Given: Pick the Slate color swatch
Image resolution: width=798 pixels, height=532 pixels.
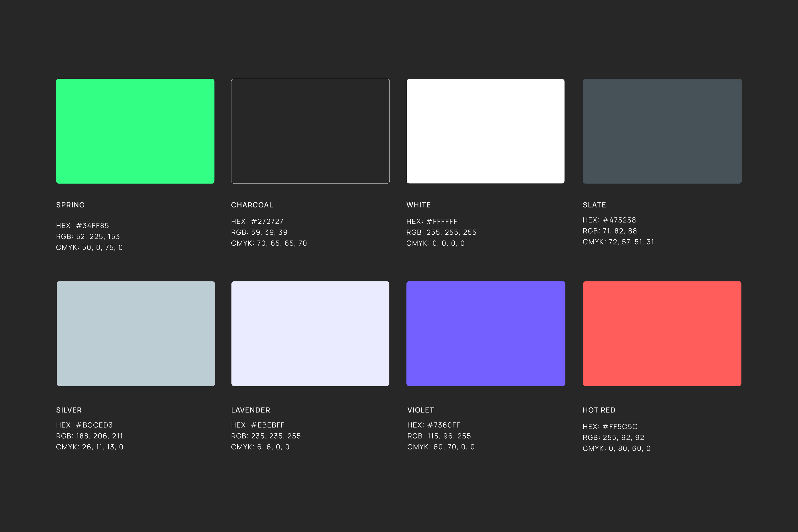Looking at the screenshot, I should [x=662, y=131].
